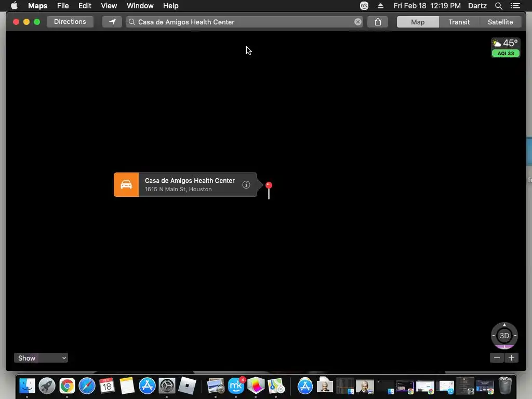Viewport: 532px width, 399px height.
Task: Open the Trash in the dock
Action: coord(505,386)
